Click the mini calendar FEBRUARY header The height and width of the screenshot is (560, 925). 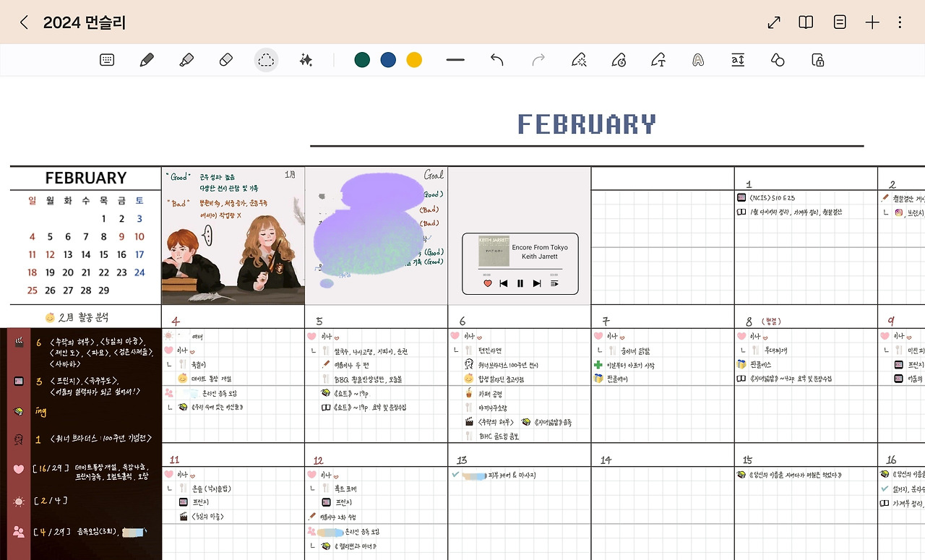pyautogui.click(x=86, y=178)
